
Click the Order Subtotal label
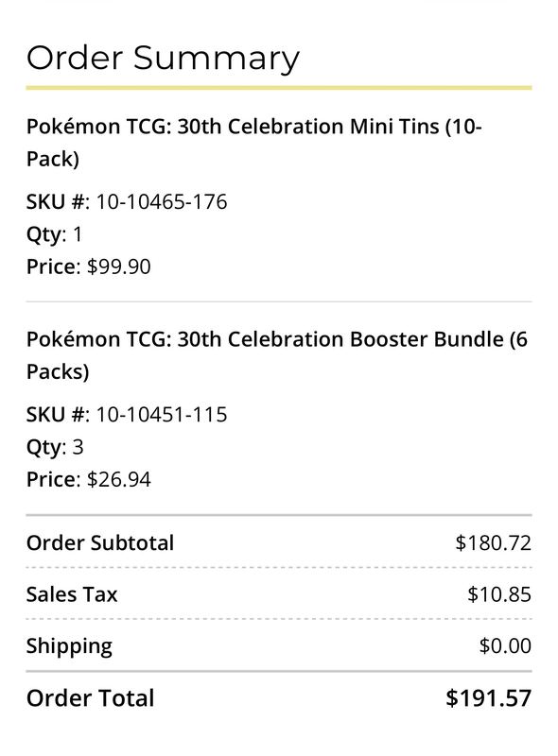[x=100, y=542]
